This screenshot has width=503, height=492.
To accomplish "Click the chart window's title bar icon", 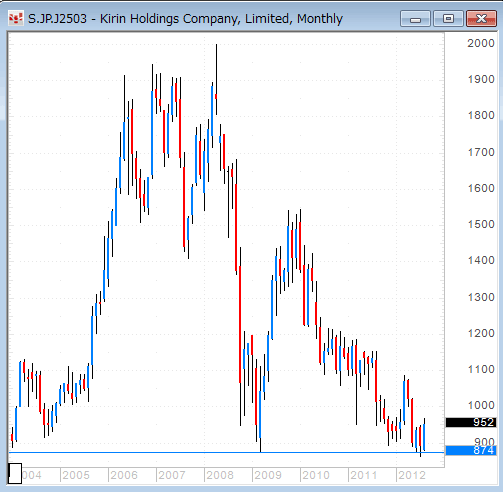I will [x=15, y=19].
